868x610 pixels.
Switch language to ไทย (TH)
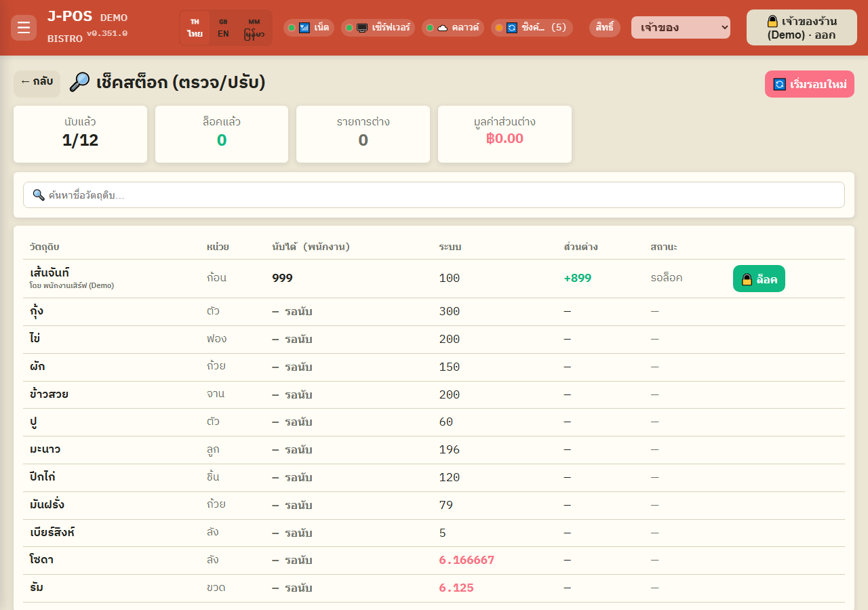(x=195, y=28)
